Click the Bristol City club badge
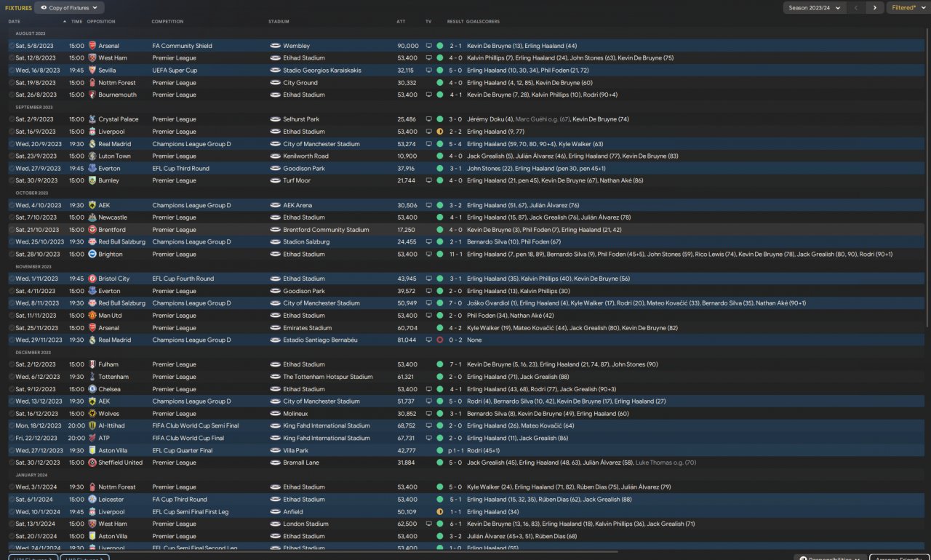This screenshot has height=560, width=931. (x=92, y=279)
